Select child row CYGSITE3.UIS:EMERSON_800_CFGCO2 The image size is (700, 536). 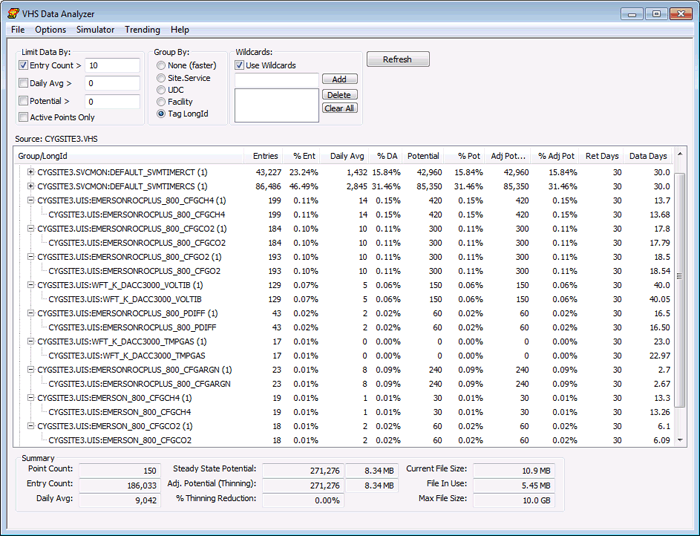pos(120,440)
